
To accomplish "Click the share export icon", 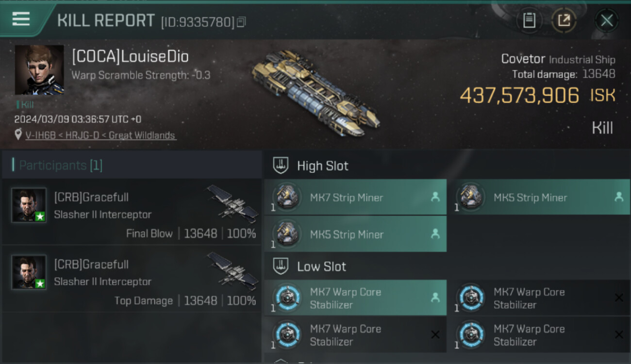I will click(x=564, y=20).
